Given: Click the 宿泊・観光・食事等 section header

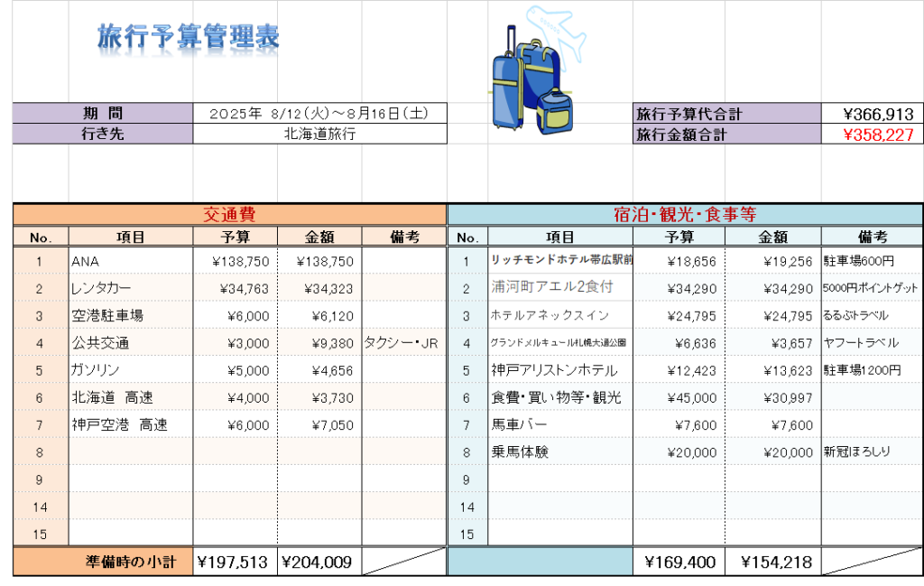Looking at the screenshot, I should pos(685,215).
